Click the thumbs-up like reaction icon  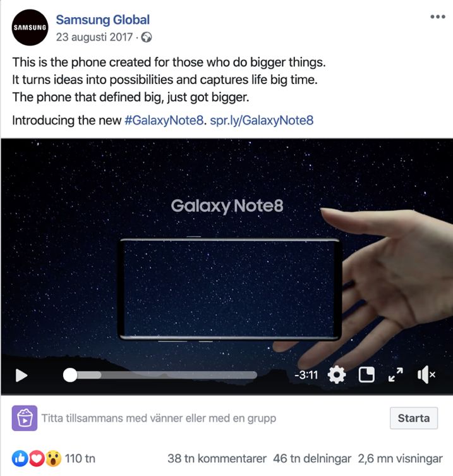pyautogui.click(x=20, y=458)
